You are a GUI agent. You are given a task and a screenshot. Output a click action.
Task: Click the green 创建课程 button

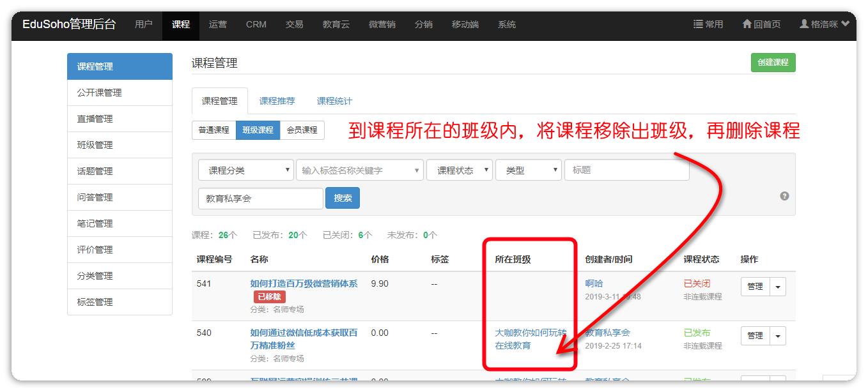coord(773,63)
